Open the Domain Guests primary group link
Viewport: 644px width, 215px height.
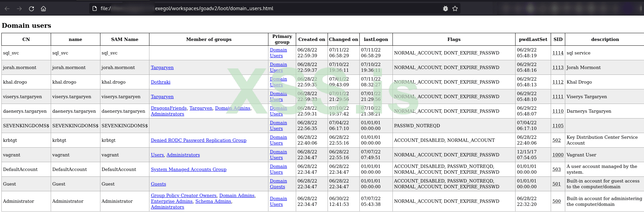pos(278,184)
